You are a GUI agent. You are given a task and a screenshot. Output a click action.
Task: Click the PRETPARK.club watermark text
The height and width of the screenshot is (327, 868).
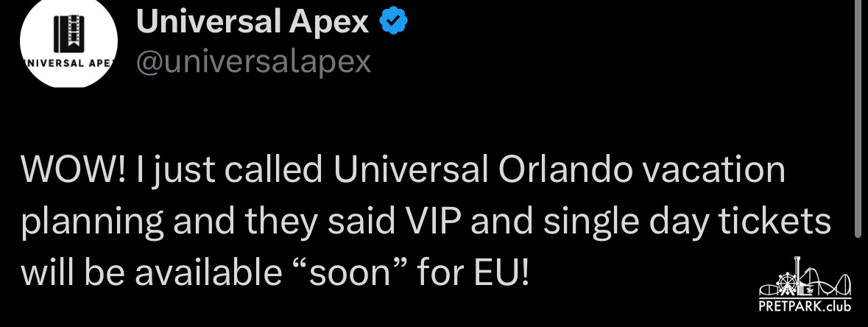coord(805,306)
